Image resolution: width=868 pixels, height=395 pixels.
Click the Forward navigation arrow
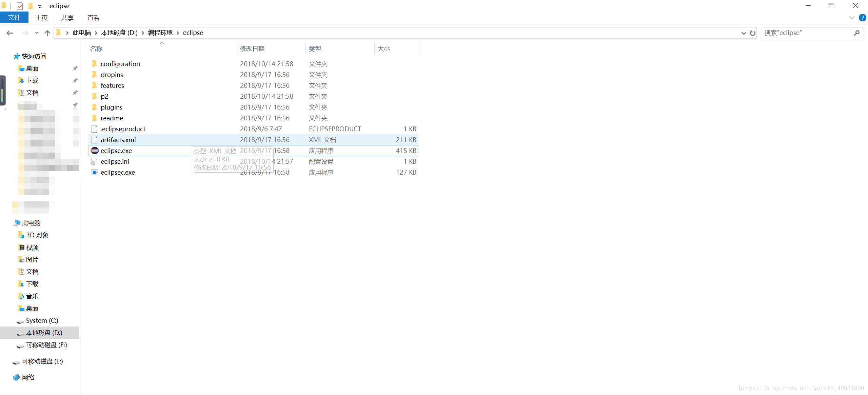[x=25, y=33]
